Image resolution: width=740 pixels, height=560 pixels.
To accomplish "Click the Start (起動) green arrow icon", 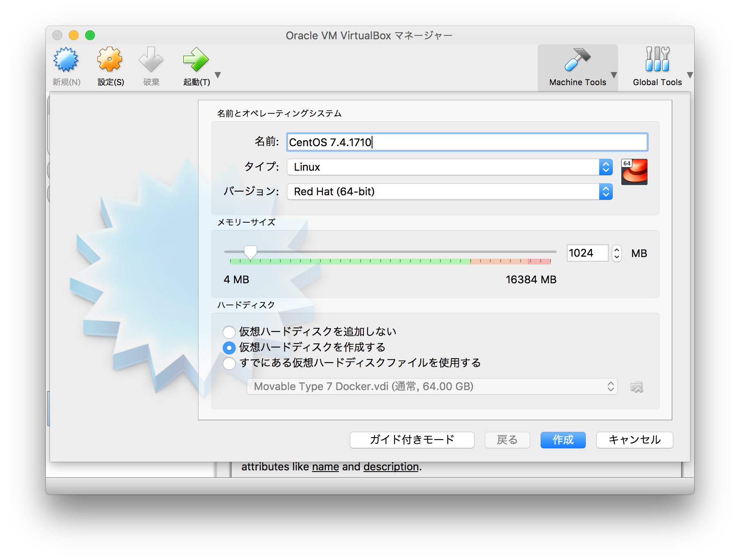I will tap(196, 60).
